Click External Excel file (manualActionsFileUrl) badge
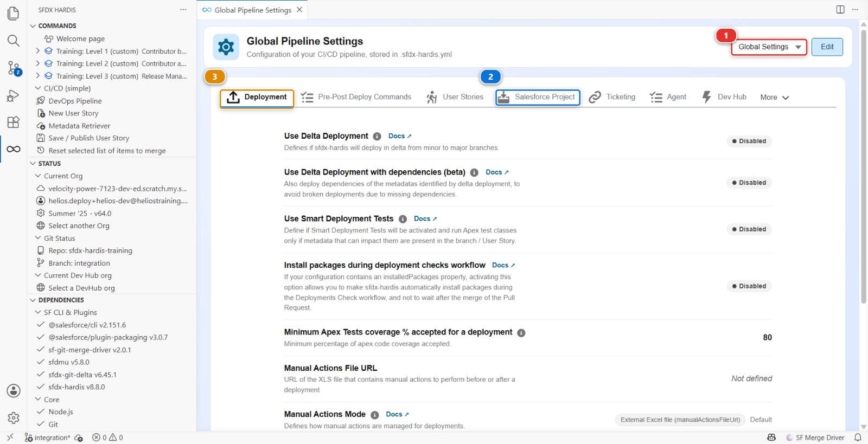Viewport: 868px width, 444px height. [680, 420]
